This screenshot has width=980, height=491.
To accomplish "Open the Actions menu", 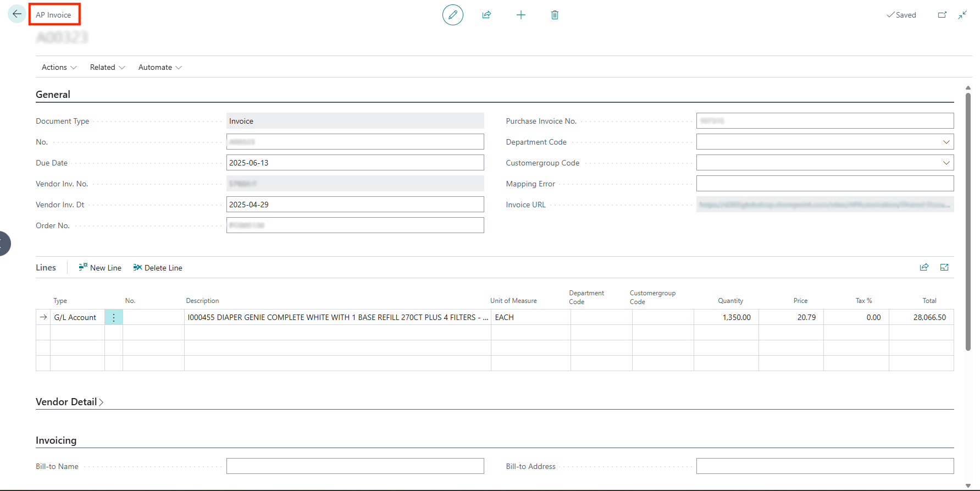I will 59,67.
